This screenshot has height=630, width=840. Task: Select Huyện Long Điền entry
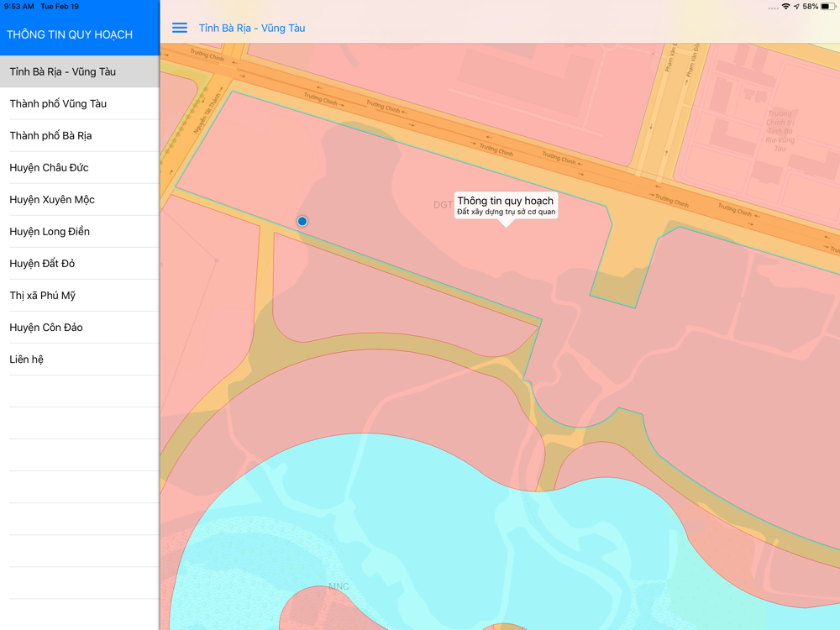[50, 231]
